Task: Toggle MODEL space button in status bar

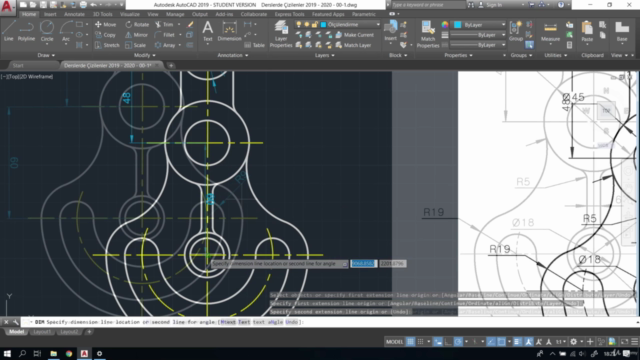Action: point(394,342)
